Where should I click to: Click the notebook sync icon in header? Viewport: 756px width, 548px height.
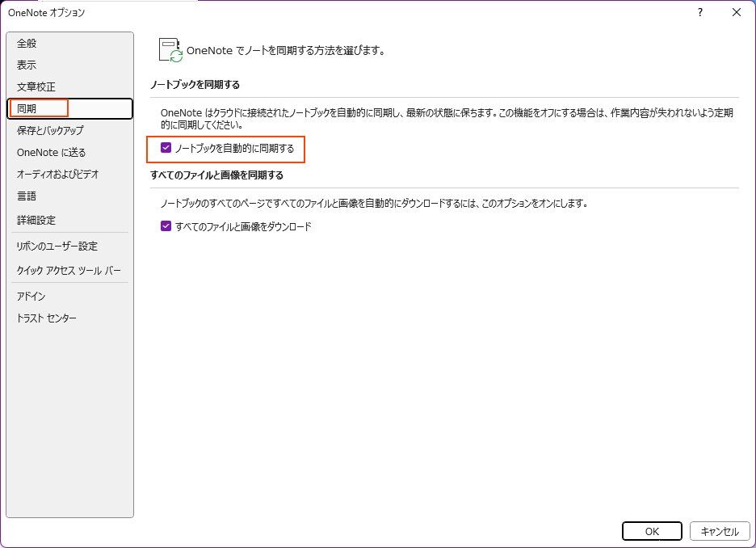(x=170, y=50)
